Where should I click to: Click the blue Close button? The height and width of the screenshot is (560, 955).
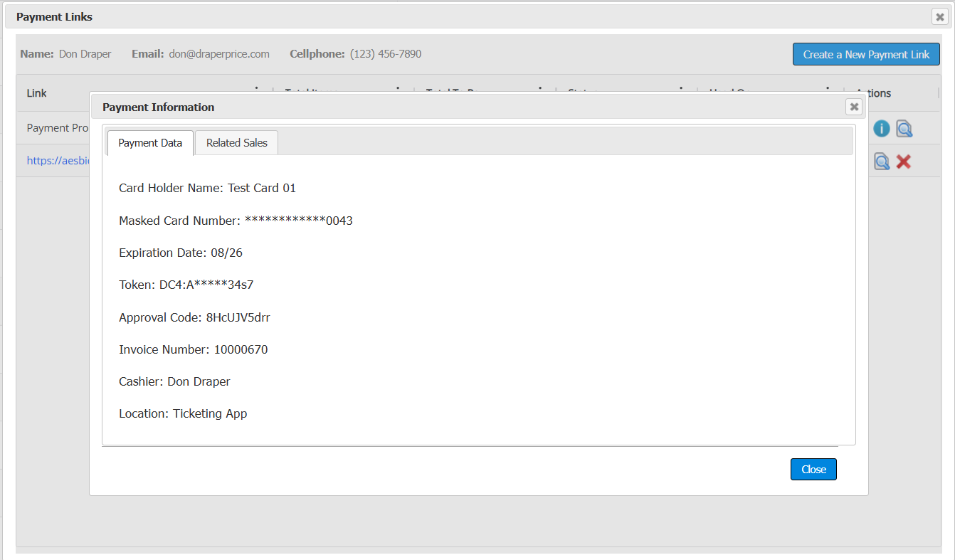coord(813,470)
